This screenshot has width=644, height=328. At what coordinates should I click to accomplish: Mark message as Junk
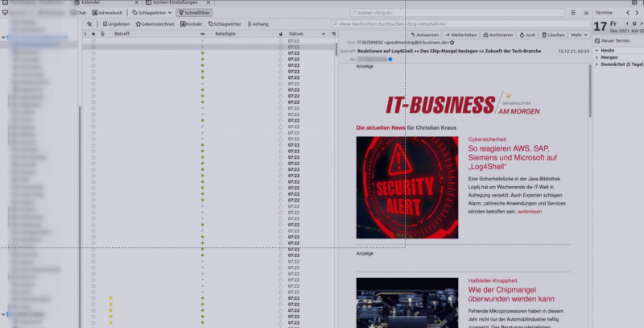pos(528,35)
